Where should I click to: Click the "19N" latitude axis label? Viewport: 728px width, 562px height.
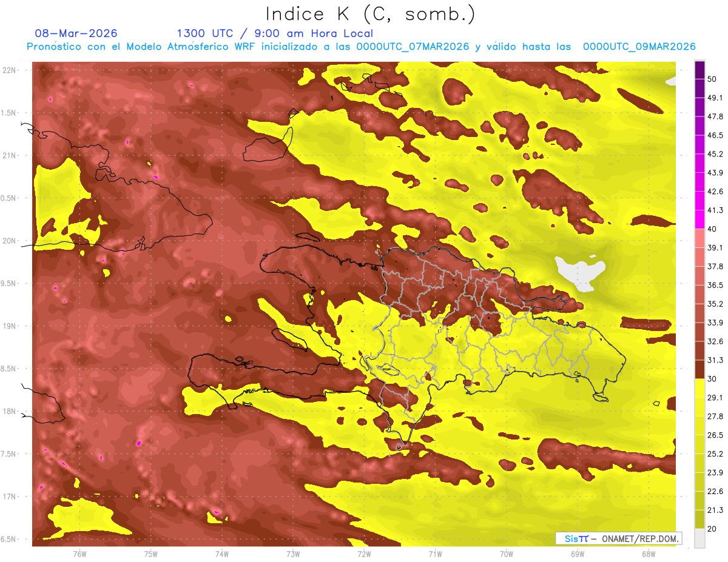(10, 326)
